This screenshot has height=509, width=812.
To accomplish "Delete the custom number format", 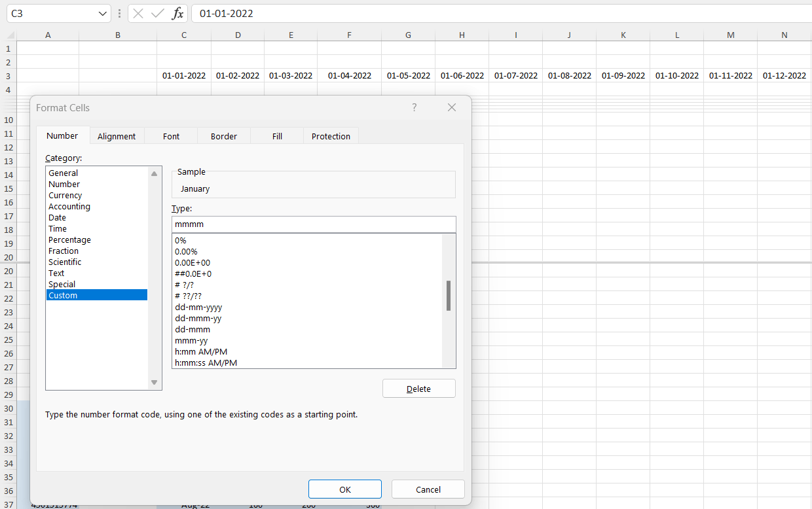I will (x=419, y=389).
